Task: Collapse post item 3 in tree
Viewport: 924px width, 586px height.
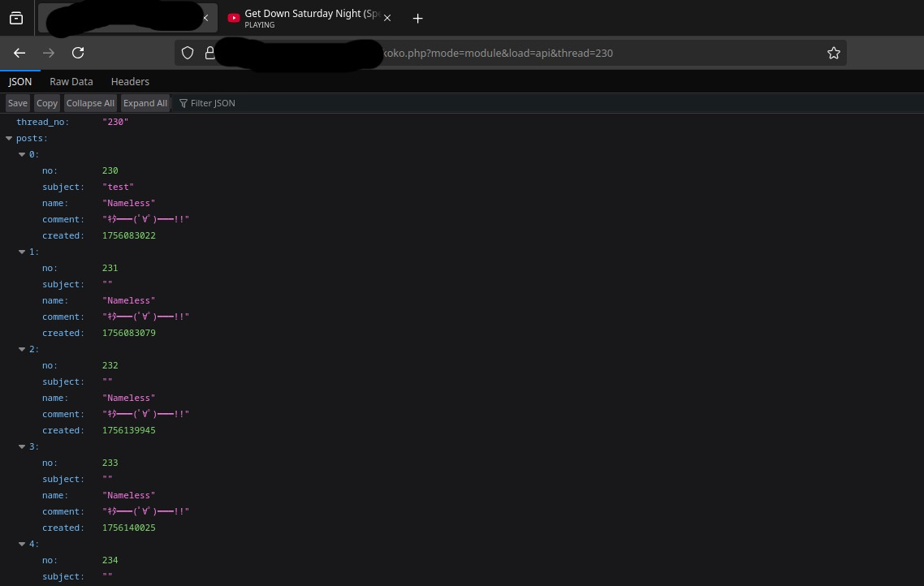Action: 22,446
